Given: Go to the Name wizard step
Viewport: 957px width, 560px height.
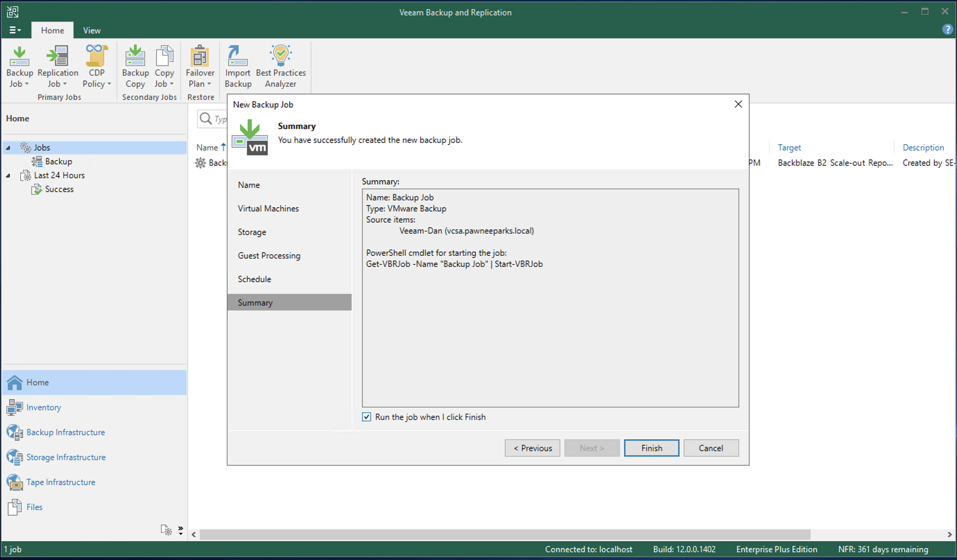Looking at the screenshot, I should point(249,185).
